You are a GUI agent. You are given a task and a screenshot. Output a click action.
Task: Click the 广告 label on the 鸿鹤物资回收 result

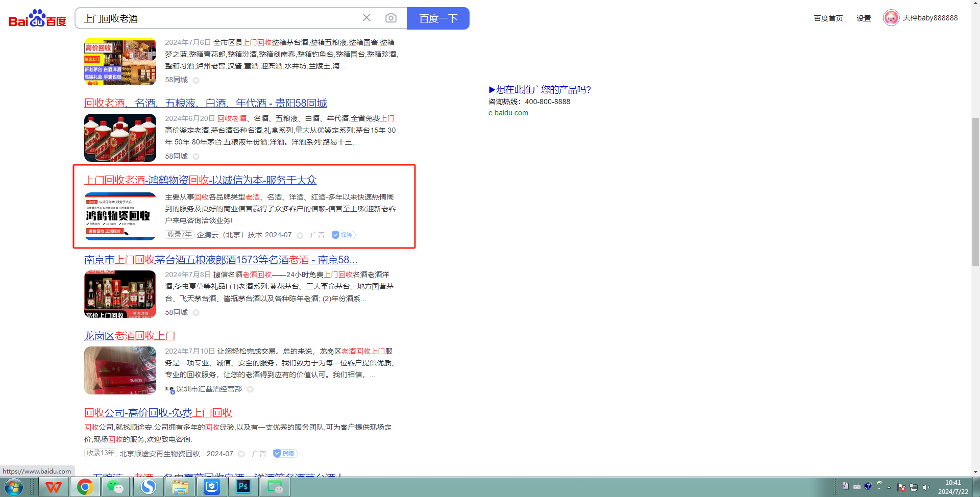[x=317, y=235]
